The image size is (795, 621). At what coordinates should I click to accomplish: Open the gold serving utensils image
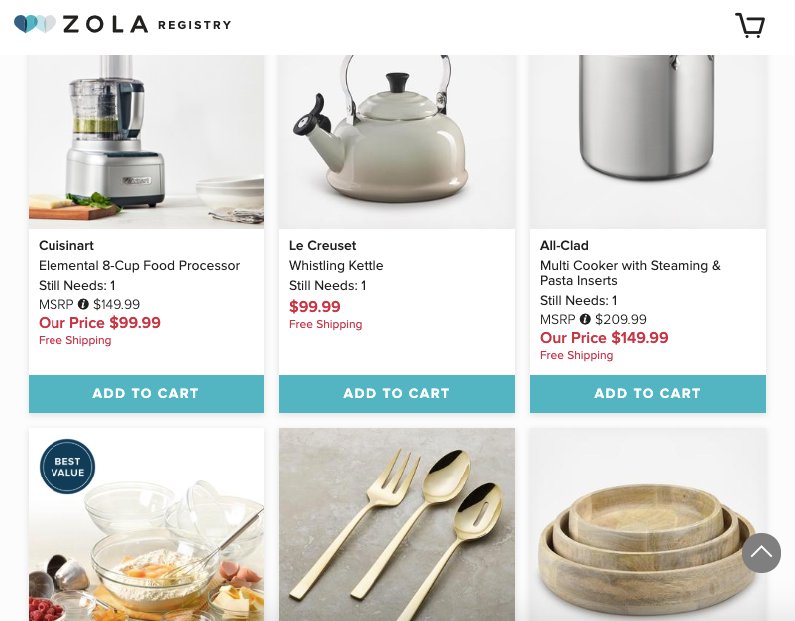396,525
